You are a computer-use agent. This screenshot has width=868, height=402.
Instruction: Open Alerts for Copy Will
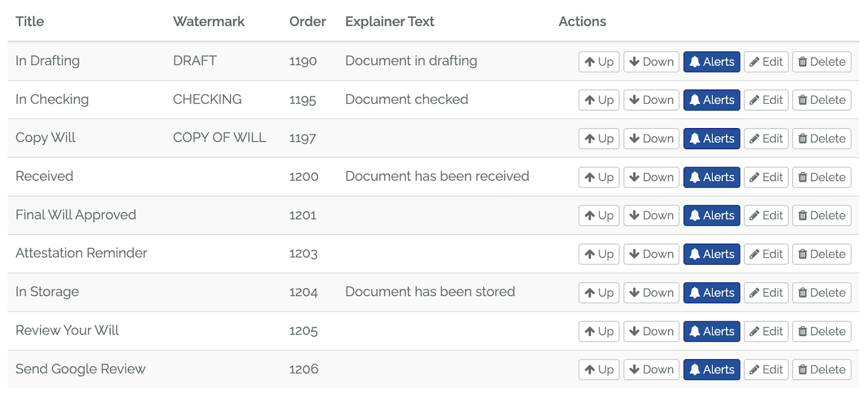[711, 138]
